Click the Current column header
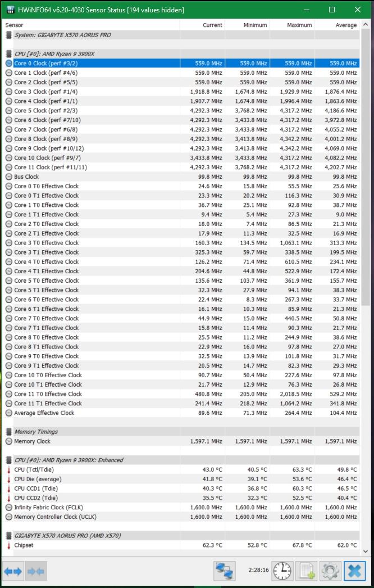Image resolution: width=374 pixels, height=588 pixels. (x=212, y=25)
